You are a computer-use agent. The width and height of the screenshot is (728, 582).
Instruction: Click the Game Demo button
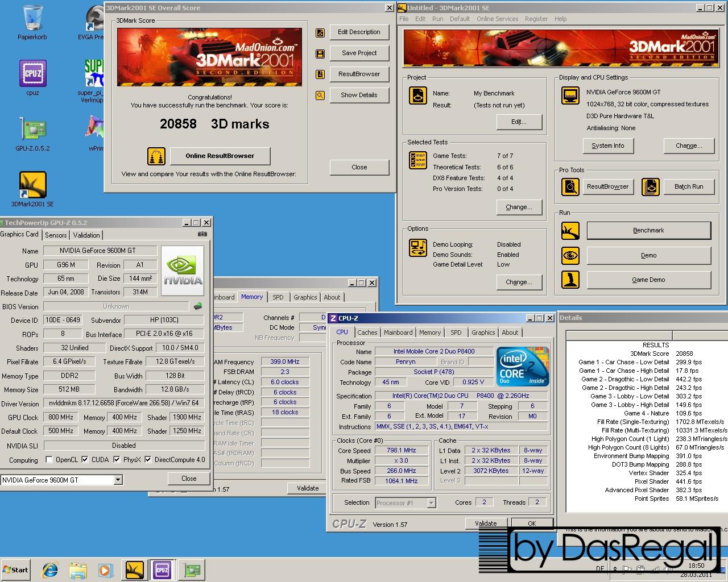click(x=648, y=280)
